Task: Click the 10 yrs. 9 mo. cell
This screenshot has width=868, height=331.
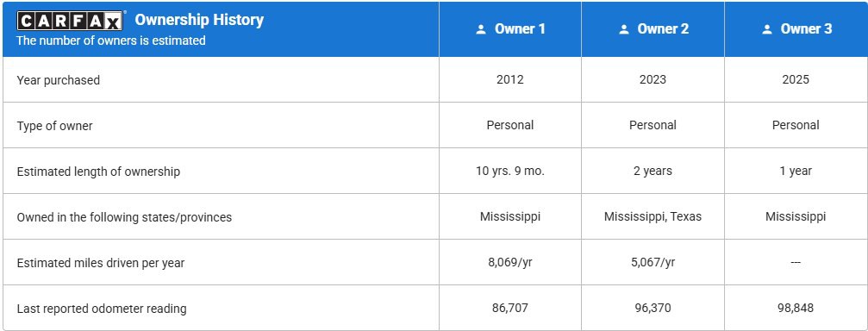Action: [509, 171]
